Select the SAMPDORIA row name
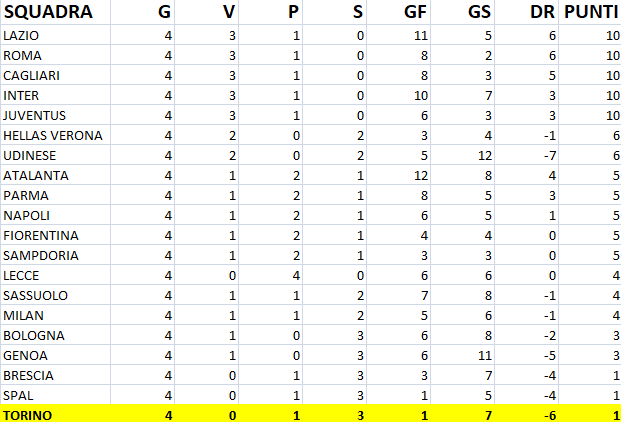Image resolution: width=621 pixels, height=422 pixels. coord(39,255)
